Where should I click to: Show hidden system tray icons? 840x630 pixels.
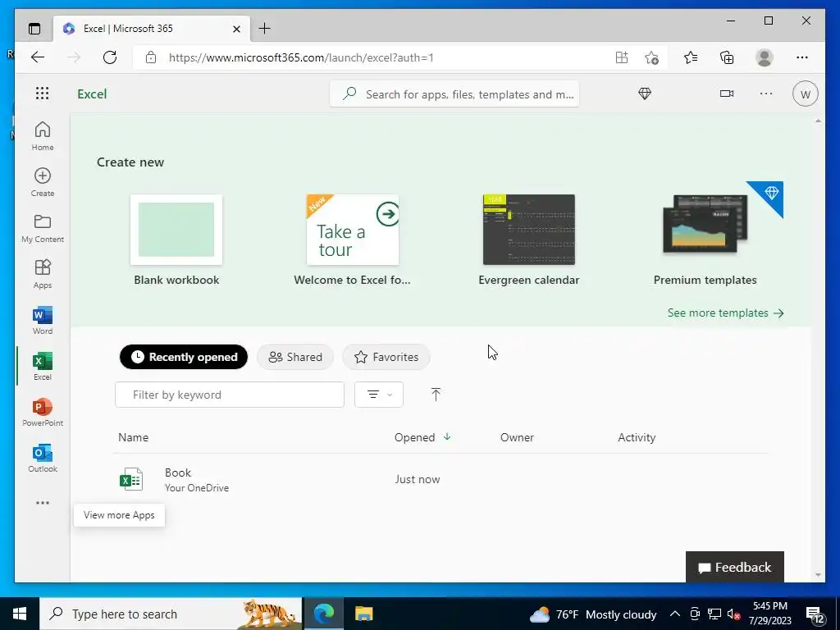pos(675,614)
